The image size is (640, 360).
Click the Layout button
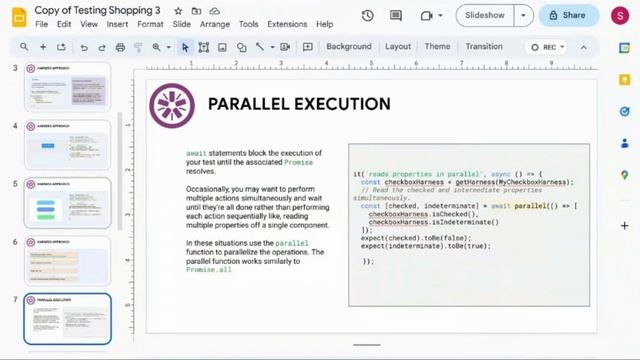point(398,47)
